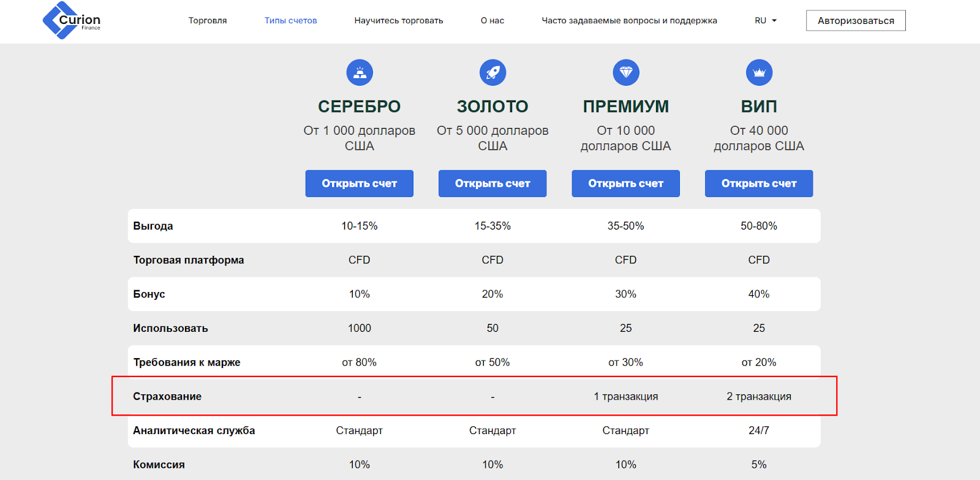Open Часто задаваемые вопросы и поддержка
The height and width of the screenshot is (480, 980).
pyautogui.click(x=629, y=20)
